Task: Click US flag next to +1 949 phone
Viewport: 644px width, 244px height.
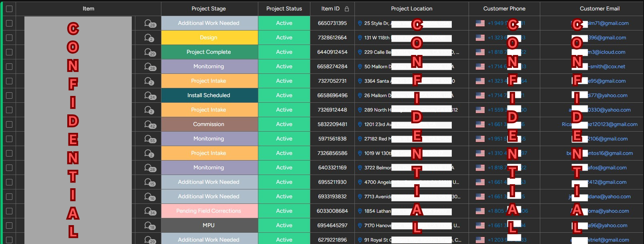Action: tap(480, 23)
